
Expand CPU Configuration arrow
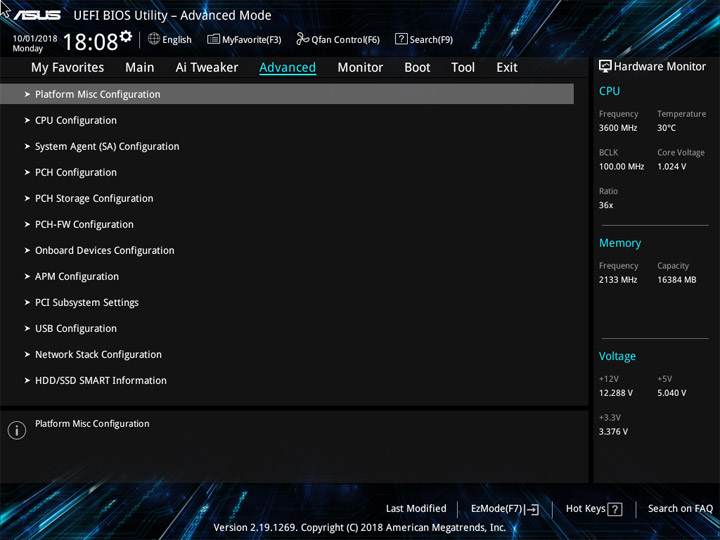(27, 120)
